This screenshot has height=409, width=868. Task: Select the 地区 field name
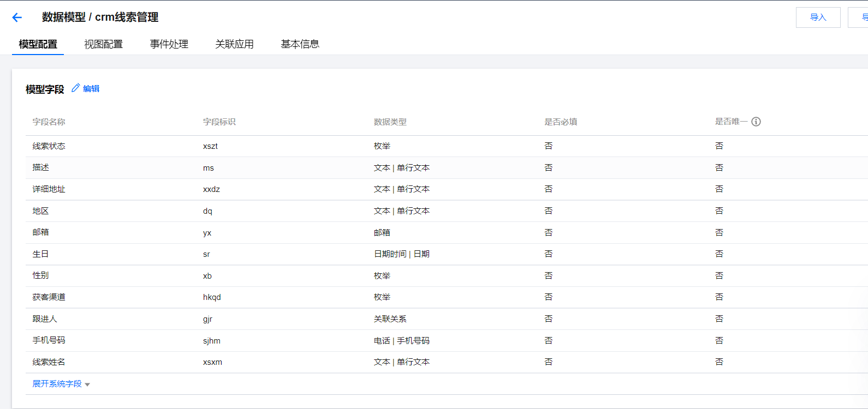[x=40, y=211]
